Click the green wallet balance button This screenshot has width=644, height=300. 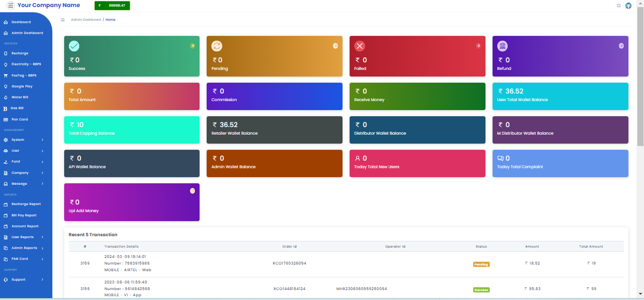tap(112, 6)
